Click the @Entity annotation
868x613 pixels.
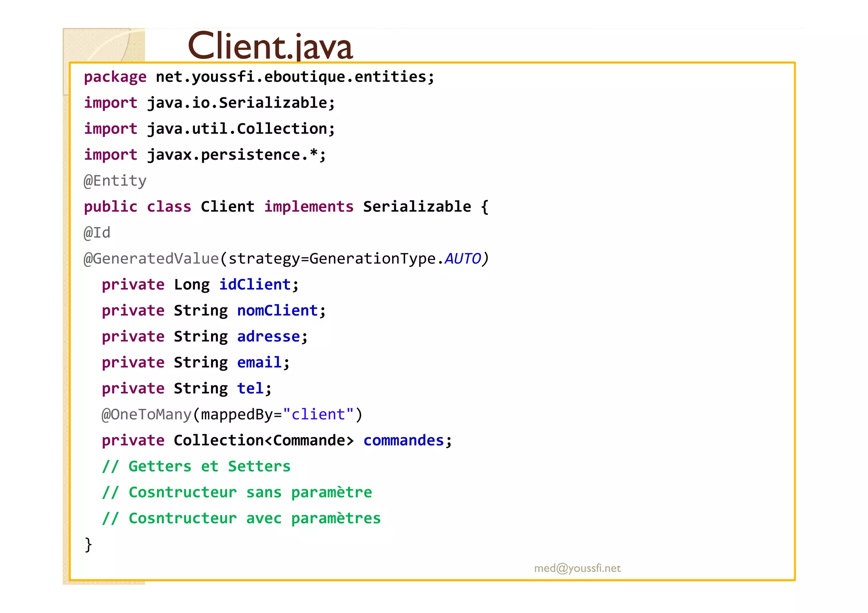tap(115, 181)
